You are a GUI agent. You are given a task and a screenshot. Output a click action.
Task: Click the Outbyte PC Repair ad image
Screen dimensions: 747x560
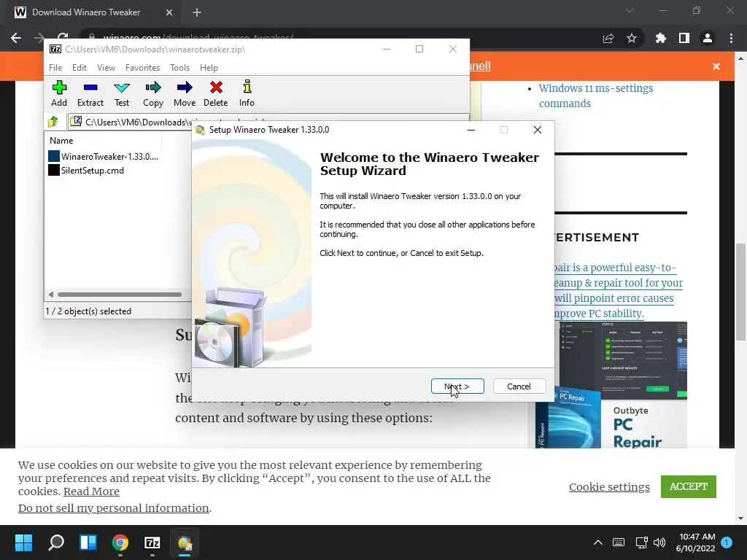(x=611, y=385)
